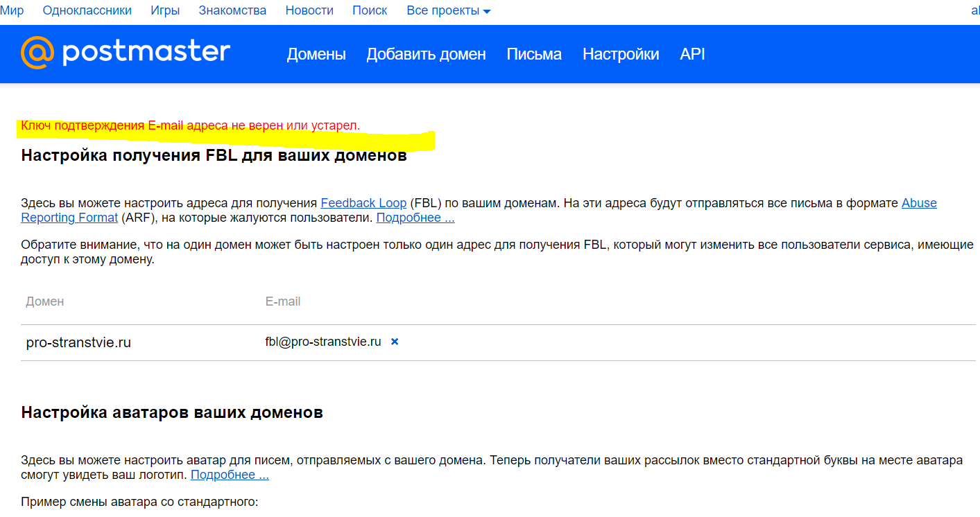Open the Feedback Loop link
980x517 pixels.
click(x=363, y=203)
